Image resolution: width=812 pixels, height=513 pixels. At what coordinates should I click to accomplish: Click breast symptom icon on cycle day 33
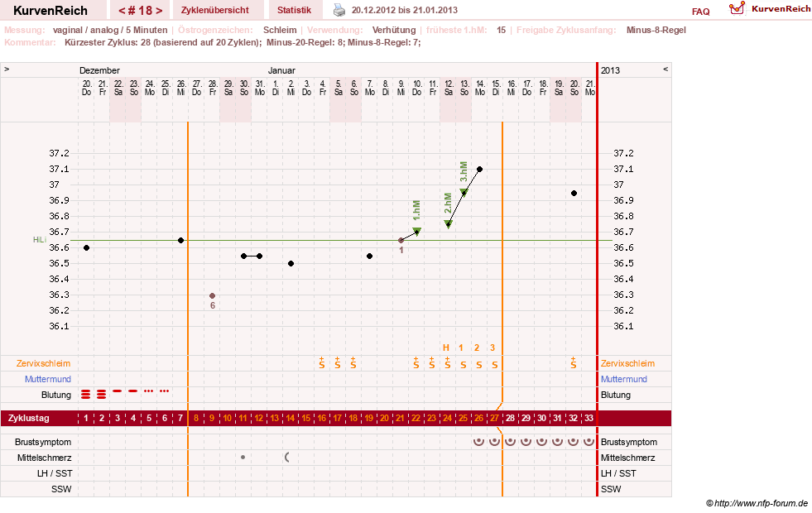589,442
